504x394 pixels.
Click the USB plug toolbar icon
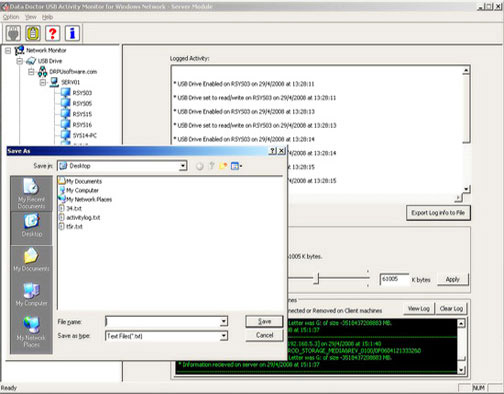[x=13, y=33]
